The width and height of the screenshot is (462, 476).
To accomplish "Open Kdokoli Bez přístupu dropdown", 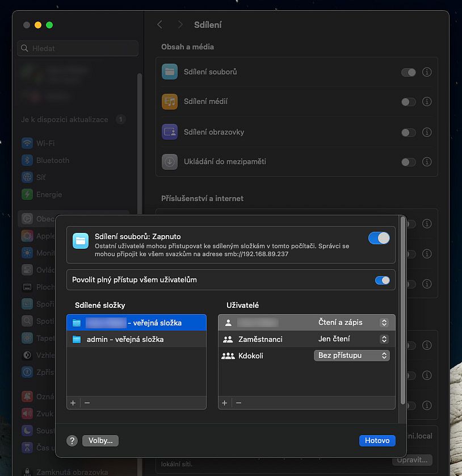I will [351, 356].
